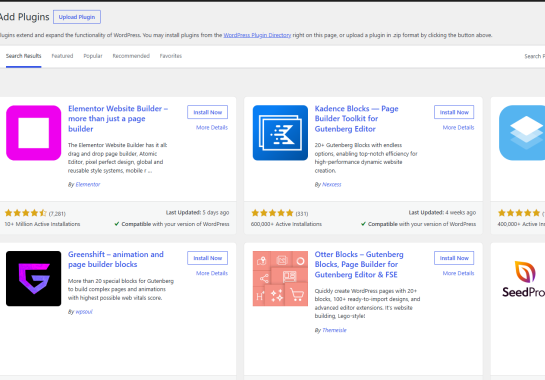Switch to the Popular tab
Viewport: 545px width, 380px height.
click(93, 56)
